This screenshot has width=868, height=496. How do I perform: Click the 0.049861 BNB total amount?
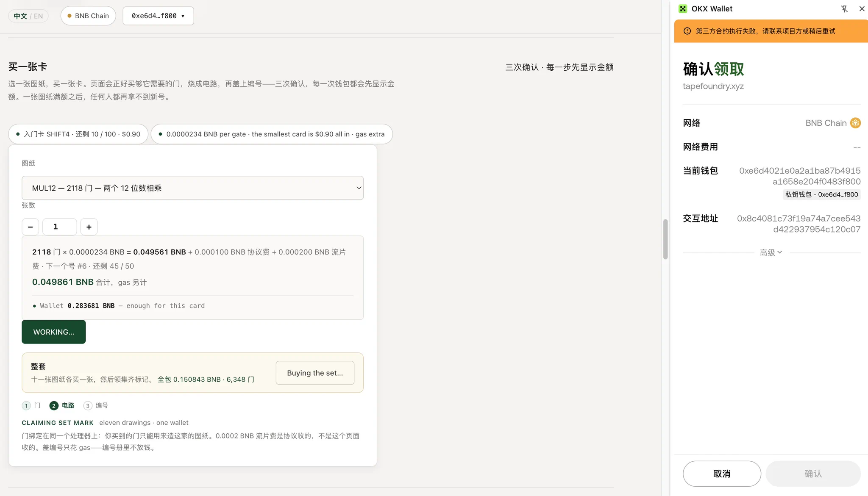(63, 282)
